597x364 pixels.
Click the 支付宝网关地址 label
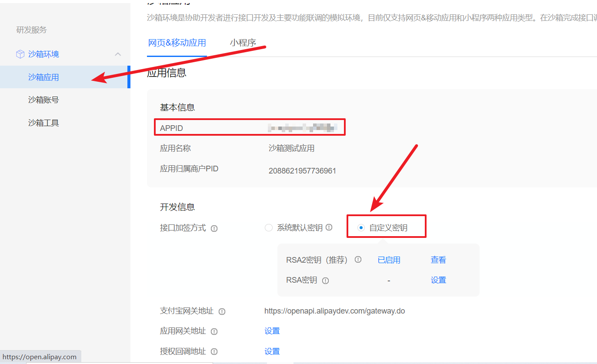pos(187,311)
